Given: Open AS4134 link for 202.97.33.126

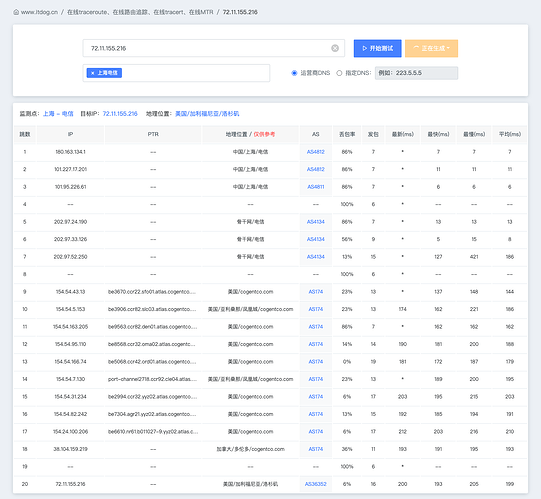Looking at the screenshot, I should coord(316,239).
